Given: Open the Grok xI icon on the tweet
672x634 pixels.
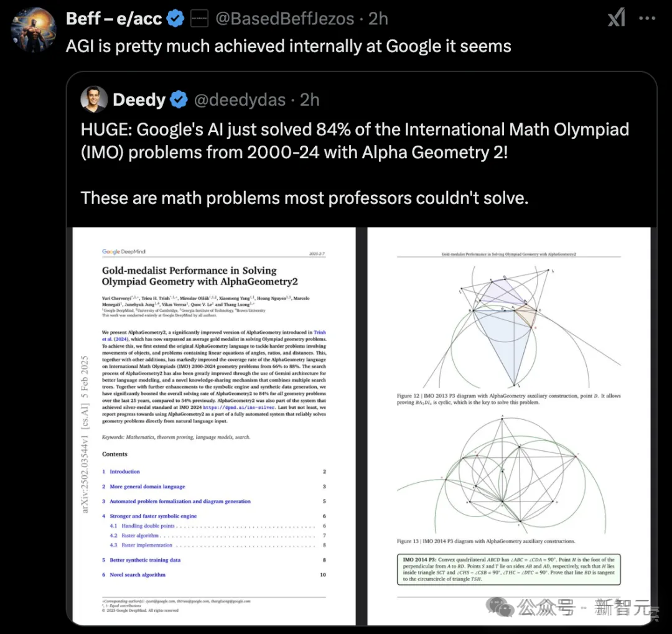Looking at the screenshot, I should [x=616, y=19].
